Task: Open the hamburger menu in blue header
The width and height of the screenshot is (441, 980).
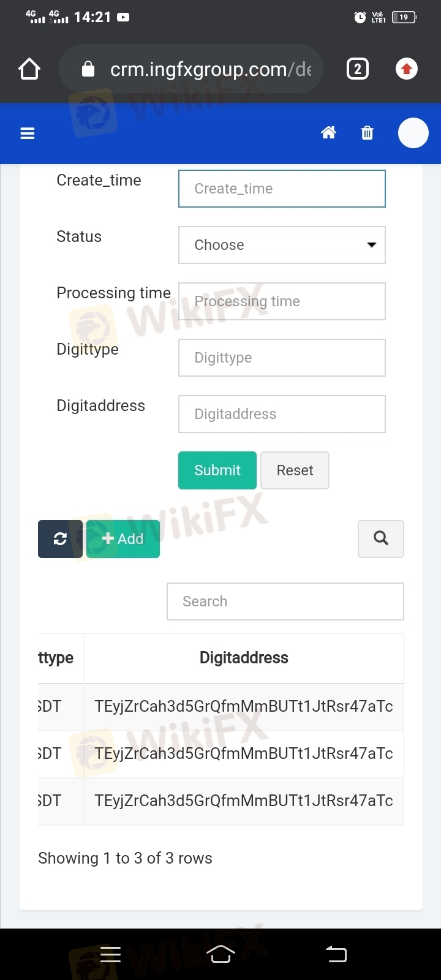Action: 28,133
